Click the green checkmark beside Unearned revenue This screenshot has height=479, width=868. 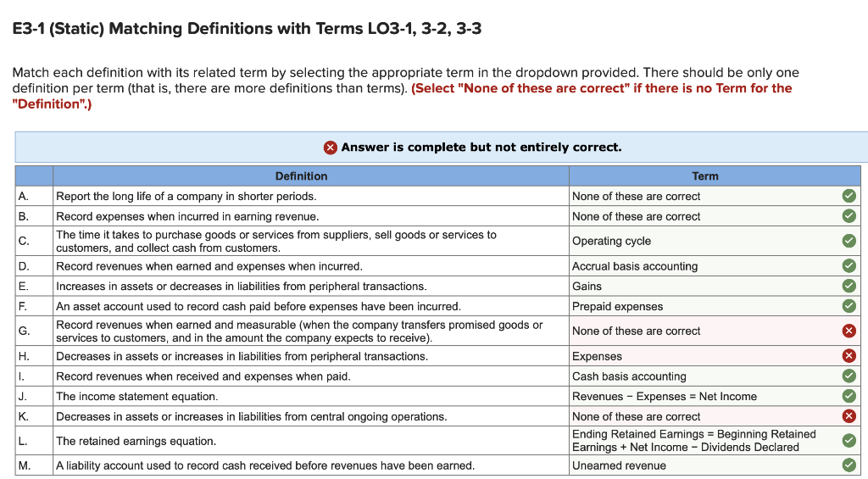(x=849, y=465)
